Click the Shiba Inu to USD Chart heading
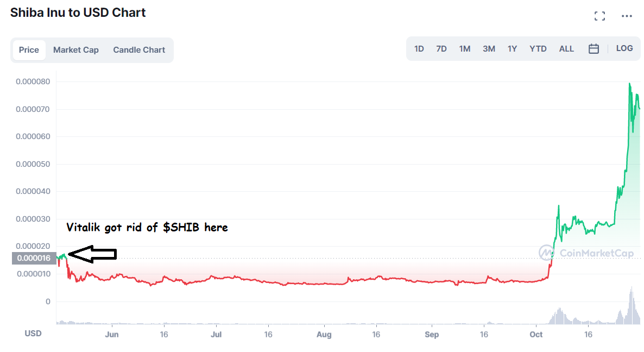The width and height of the screenshot is (644, 352). click(x=78, y=12)
